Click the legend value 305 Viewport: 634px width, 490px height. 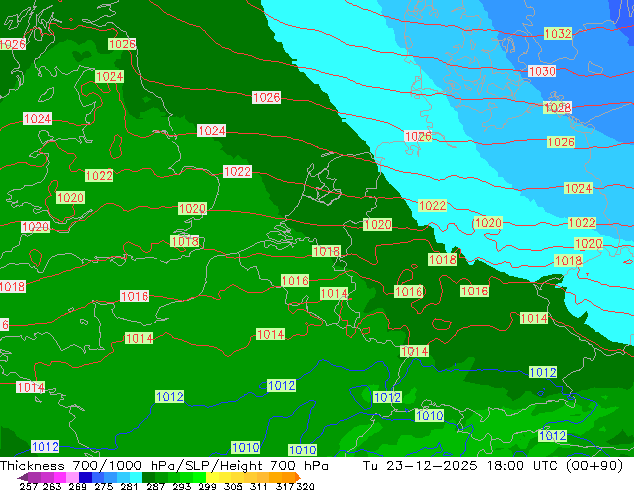232,486
